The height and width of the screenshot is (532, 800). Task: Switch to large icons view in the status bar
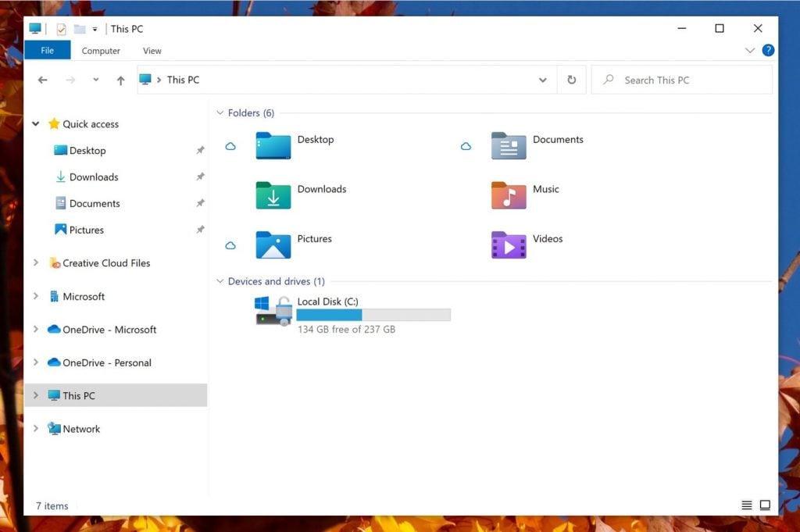[x=765, y=505]
